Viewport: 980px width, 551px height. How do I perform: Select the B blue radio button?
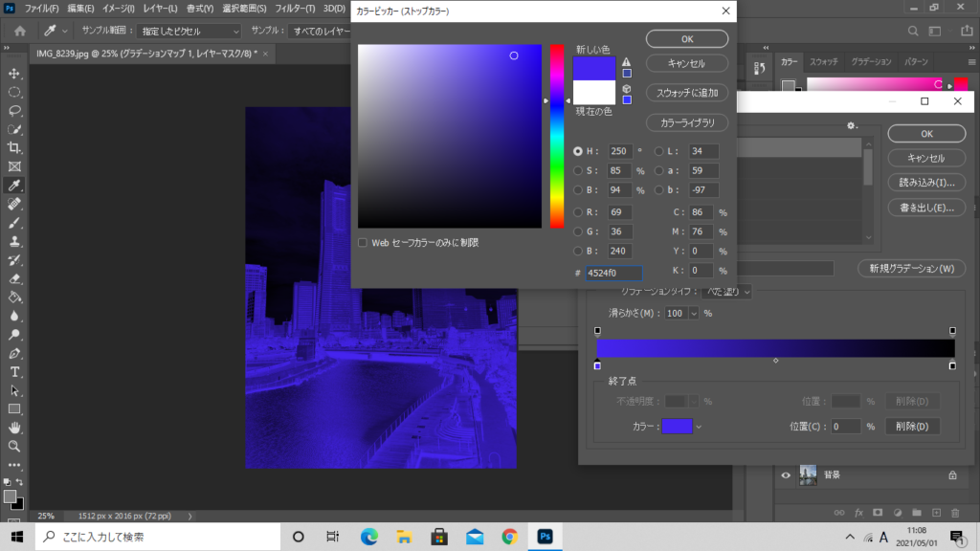(577, 252)
